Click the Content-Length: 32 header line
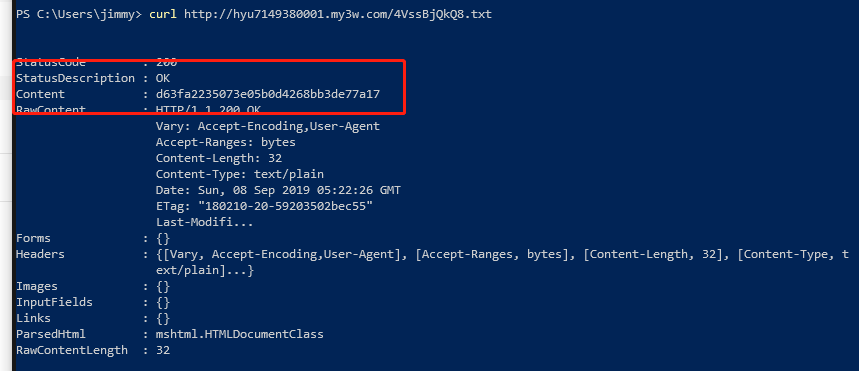 219,158
